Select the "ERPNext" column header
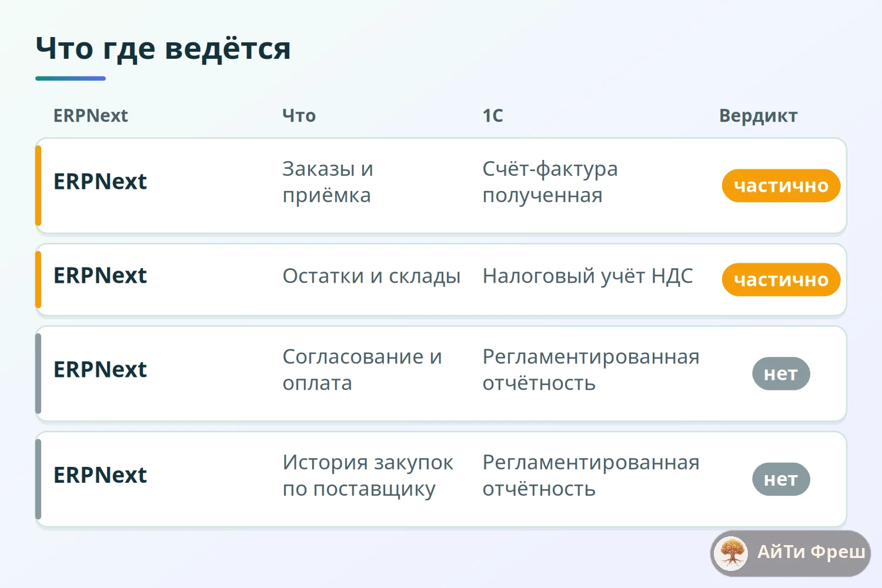This screenshot has height=588, width=882. (91, 116)
